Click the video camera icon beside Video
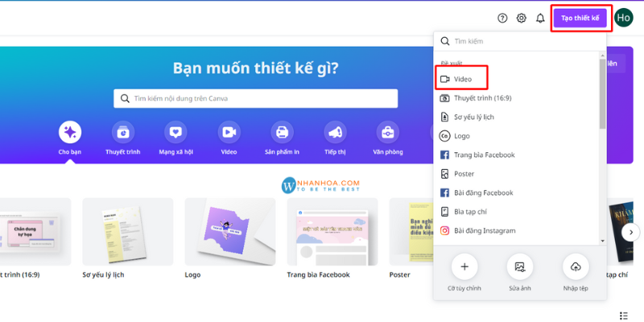The height and width of the screenshot is (322, 644). 445,79
